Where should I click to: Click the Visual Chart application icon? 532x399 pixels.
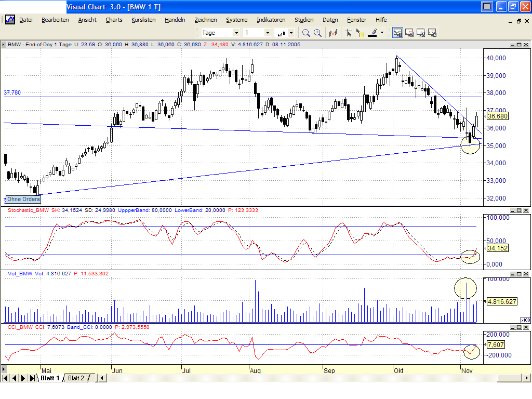tap(10, 20)
